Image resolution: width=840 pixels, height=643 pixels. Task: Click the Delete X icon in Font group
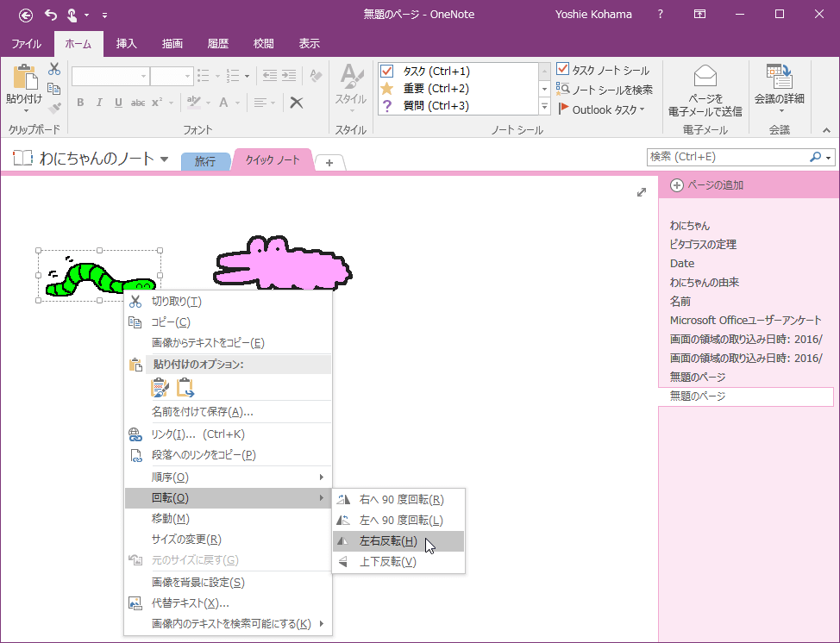[297, 103]
